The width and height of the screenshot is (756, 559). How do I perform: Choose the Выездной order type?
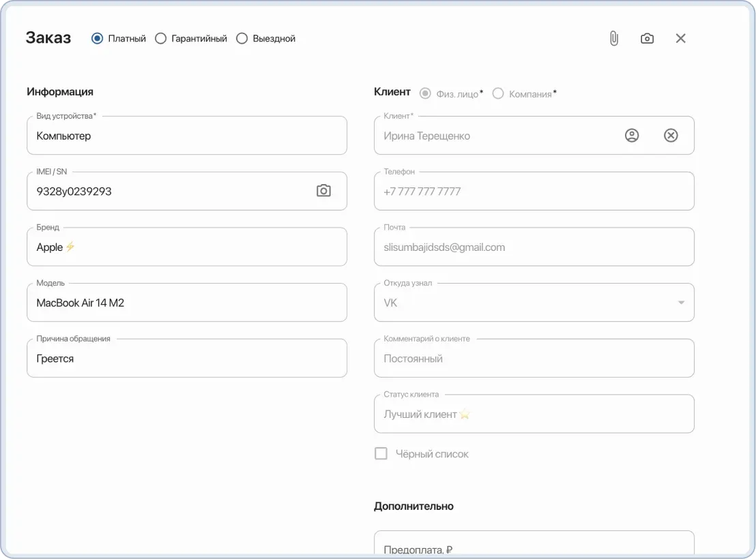point(242,39)
